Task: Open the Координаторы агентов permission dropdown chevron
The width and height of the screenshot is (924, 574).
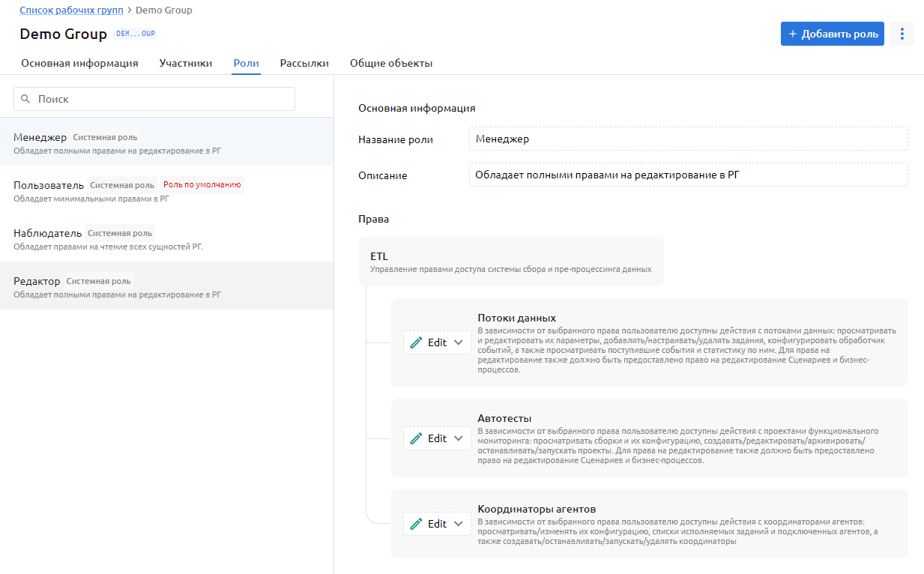Action: (x=459, y=524)
